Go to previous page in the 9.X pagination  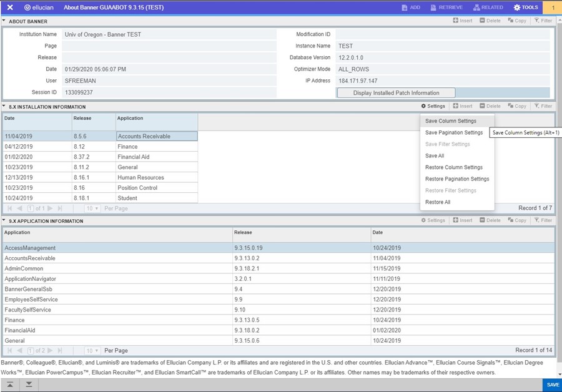click(20, 350)
